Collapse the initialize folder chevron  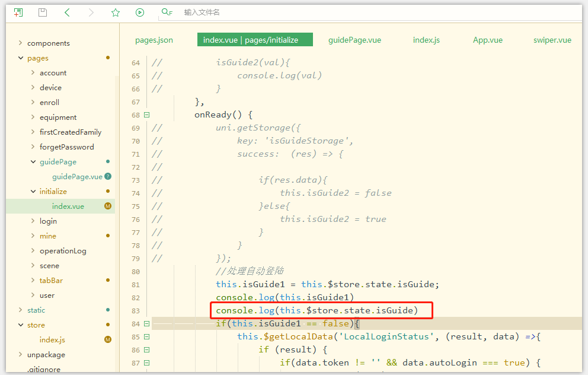tap(33, 192)
